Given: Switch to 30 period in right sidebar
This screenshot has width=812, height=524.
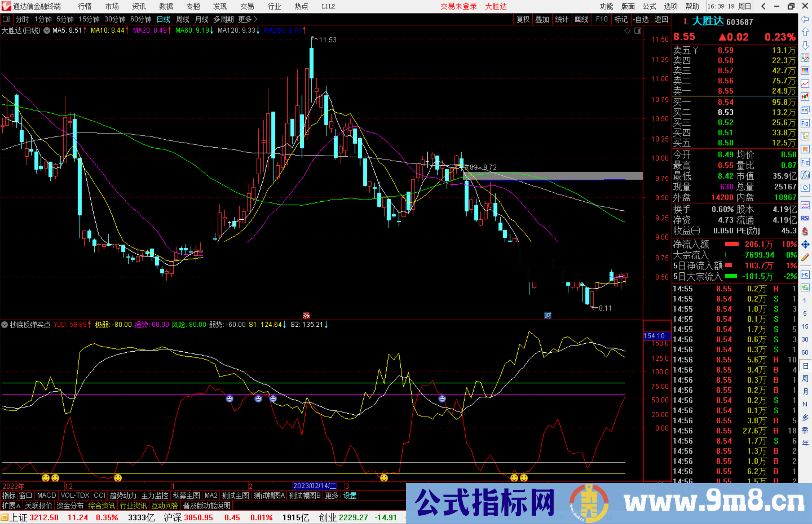Looking at the screenshot, I should click(x=805, y=339).
